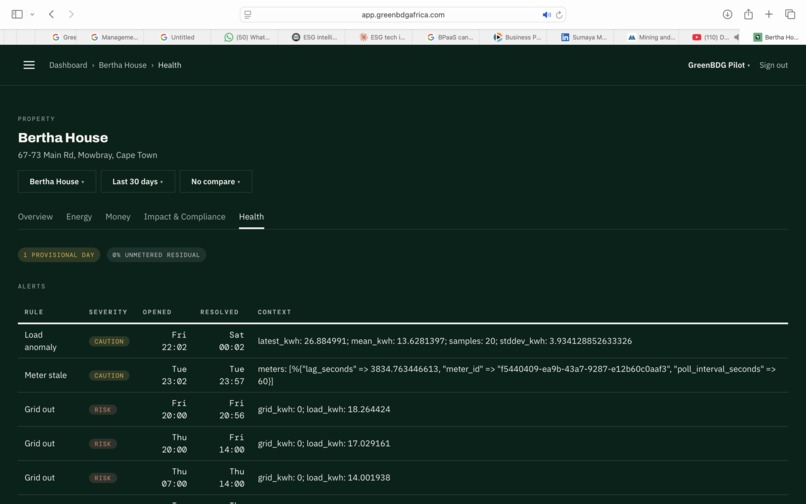
Task: Open the No compare dropdown
Action: click(x=216, y=182)
